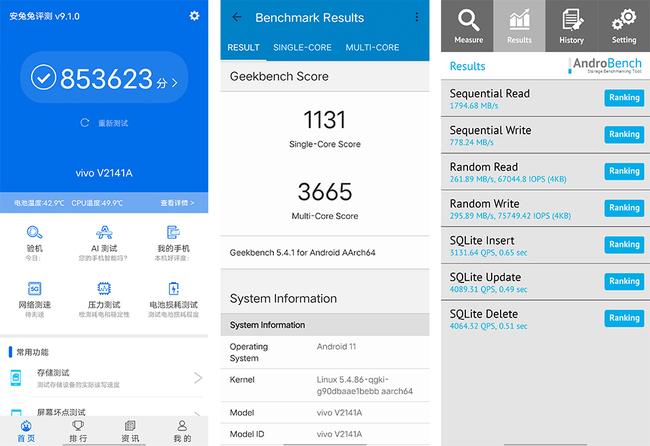
Task: Switch to the MULTI-CORE tab
Action: pyautogui.click(x=372, y=47)
